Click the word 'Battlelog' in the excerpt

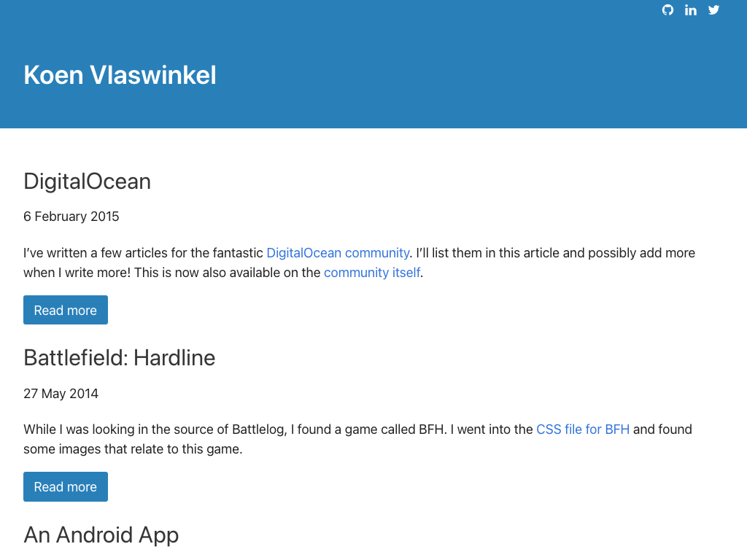coord(260,429)
